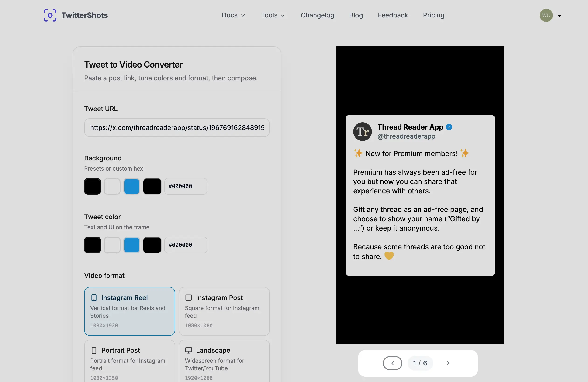Choose the Landscape video format
The height and width of the screenshot is (382, 588).
pos(224,361)
